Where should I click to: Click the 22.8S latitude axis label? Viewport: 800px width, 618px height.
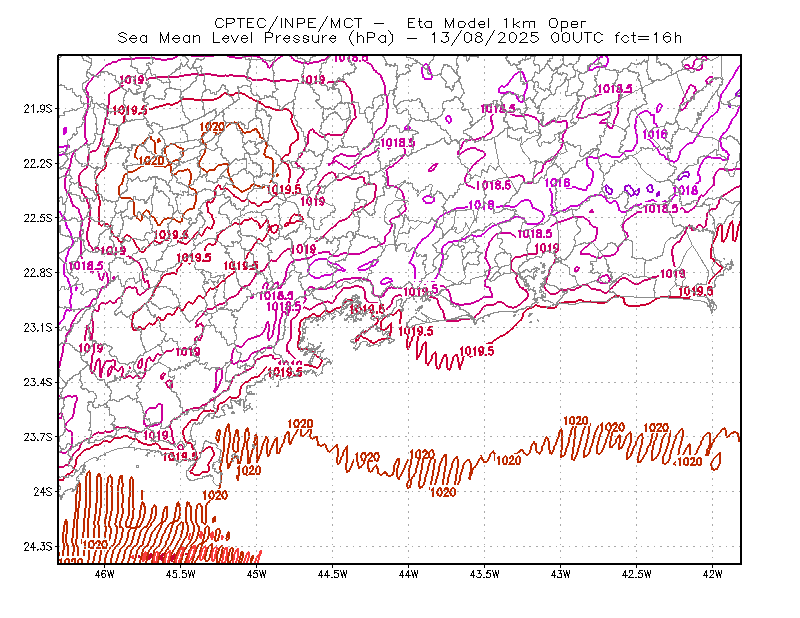click(x=38, y=273)
